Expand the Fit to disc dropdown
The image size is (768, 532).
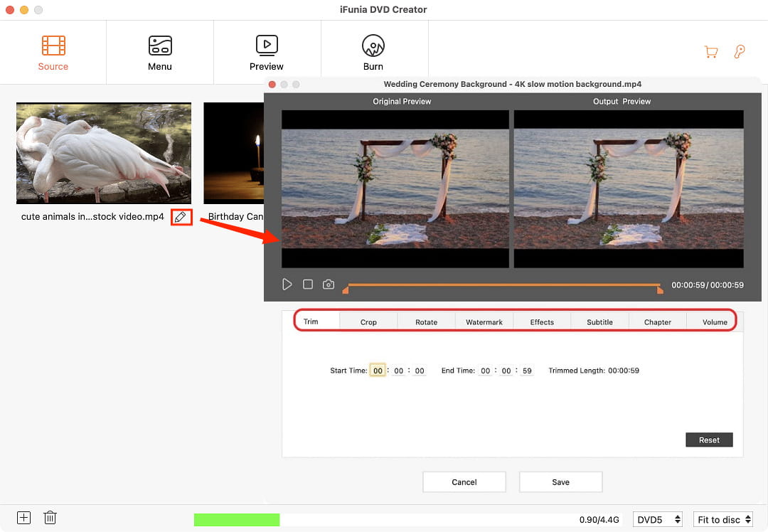click(x=722, y=520)
